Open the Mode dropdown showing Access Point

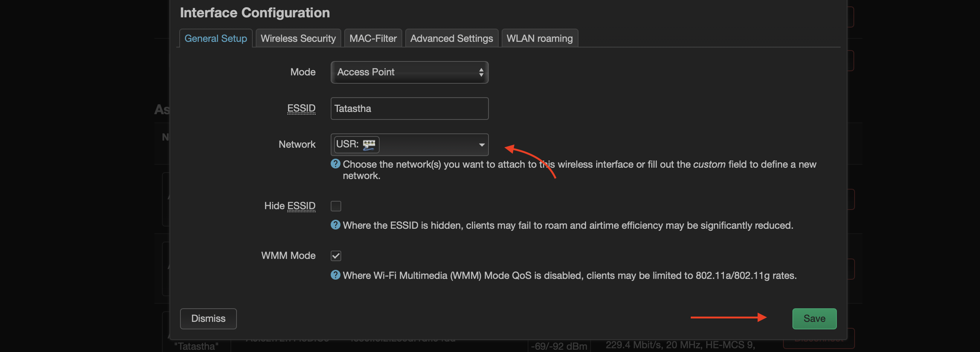point(409,72)
